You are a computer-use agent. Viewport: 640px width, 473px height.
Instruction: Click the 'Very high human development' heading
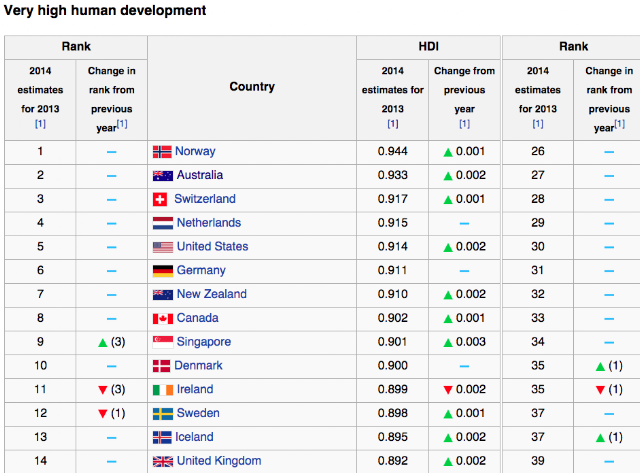pyautogui.click(x=105, y=10)
